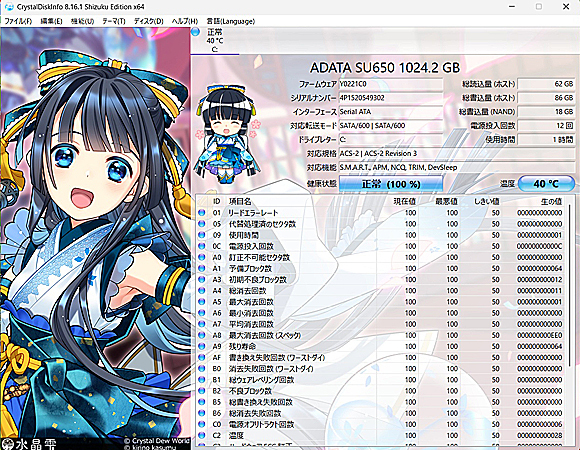
Task: Click the status orb of row A7 平均消去回数
Action: (x=202, y=324)
